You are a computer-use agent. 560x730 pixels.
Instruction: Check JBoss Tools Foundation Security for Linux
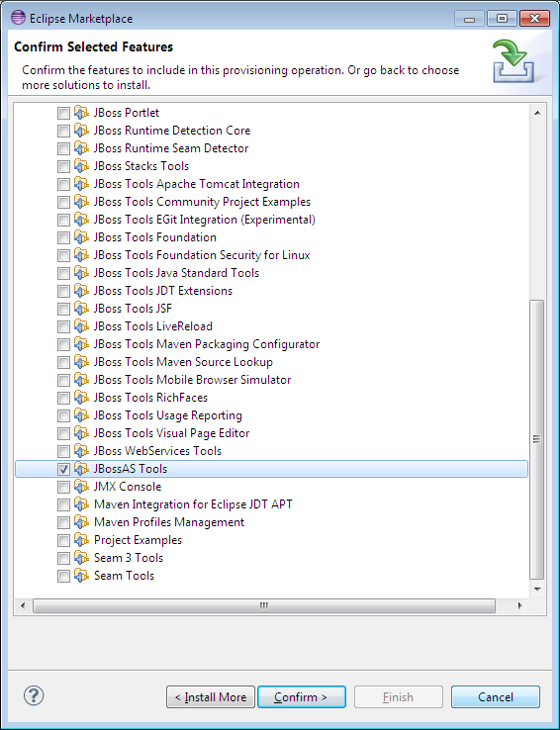coord(63,255)
